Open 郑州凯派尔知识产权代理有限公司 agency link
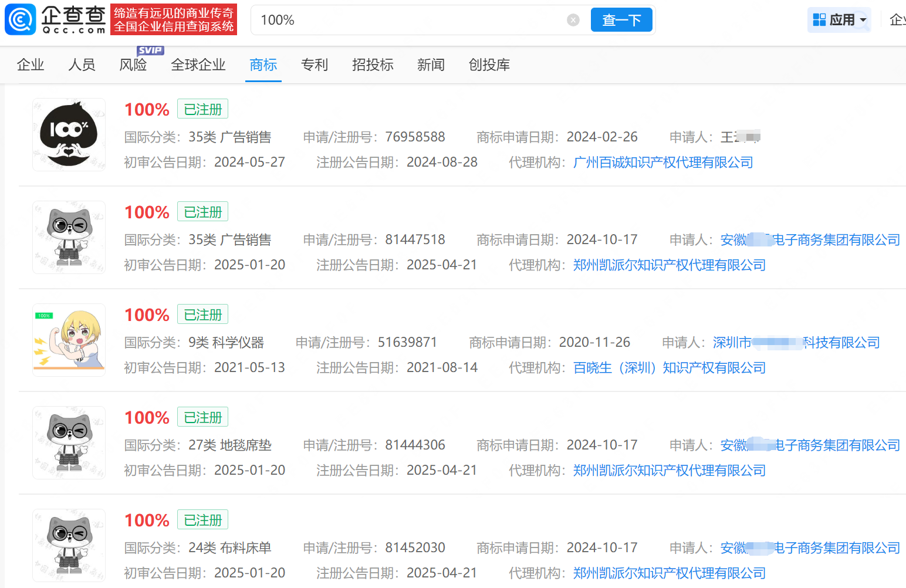This screenshot has height=588, width=906. point(669,265)
